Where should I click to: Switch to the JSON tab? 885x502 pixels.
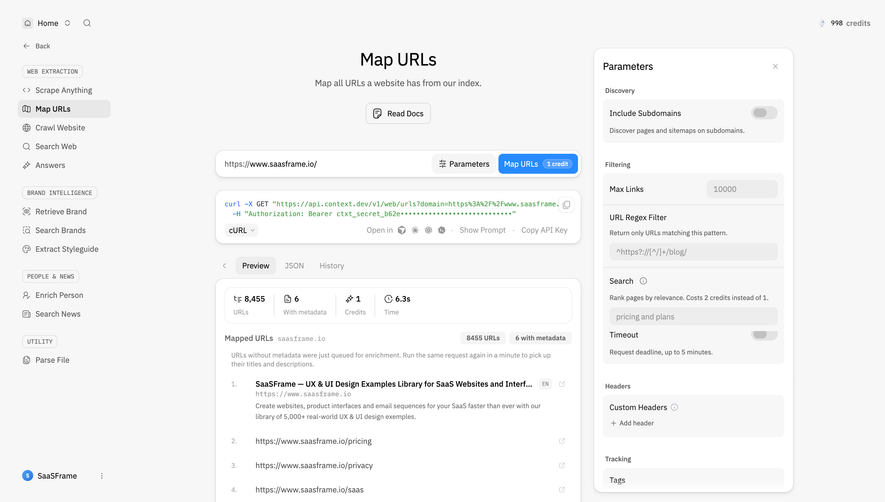[294, 265]
